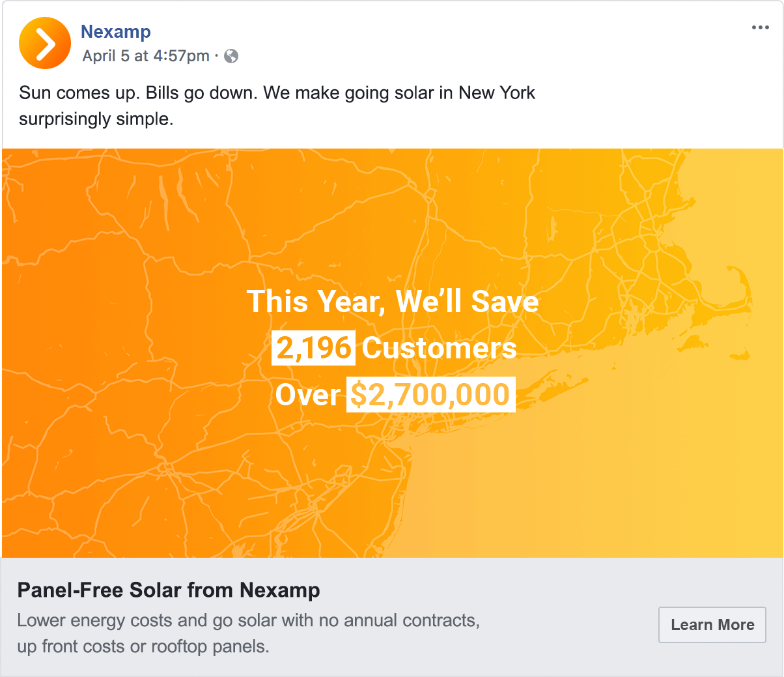Open the Nexamp page name link

pyautogui.click(x=115, y=31)
